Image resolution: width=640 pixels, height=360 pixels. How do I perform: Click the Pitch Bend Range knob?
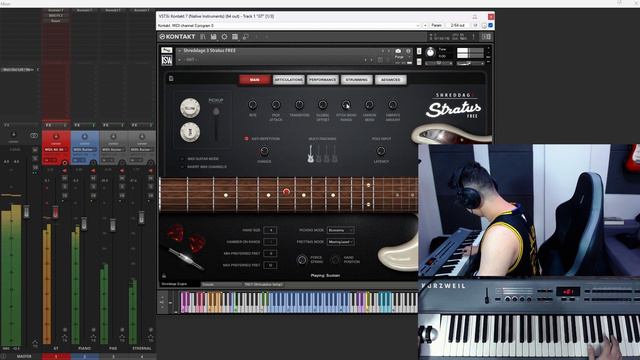click(x=346, y=105)
